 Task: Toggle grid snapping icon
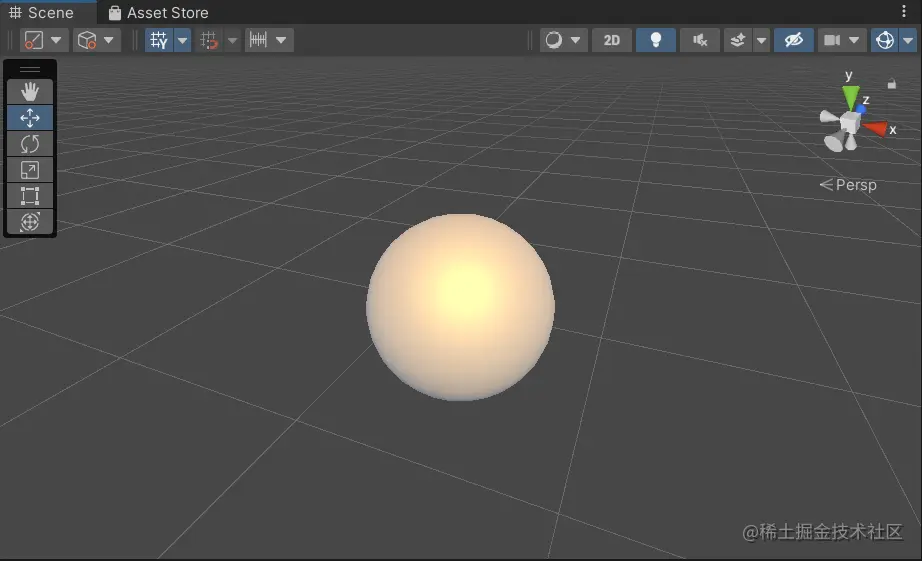[x=209, y=40]
